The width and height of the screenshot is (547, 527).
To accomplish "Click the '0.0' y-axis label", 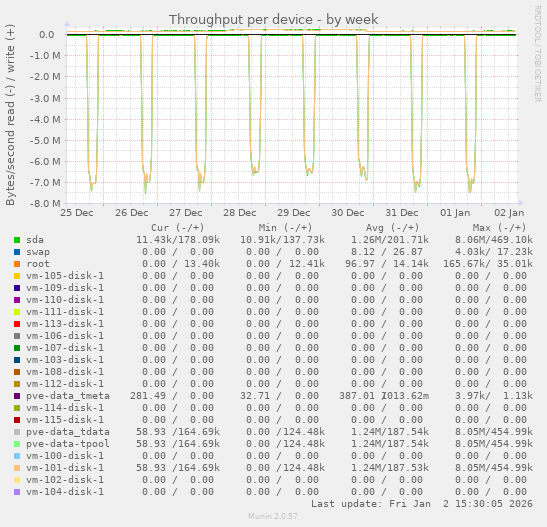I will coord(47,35).
